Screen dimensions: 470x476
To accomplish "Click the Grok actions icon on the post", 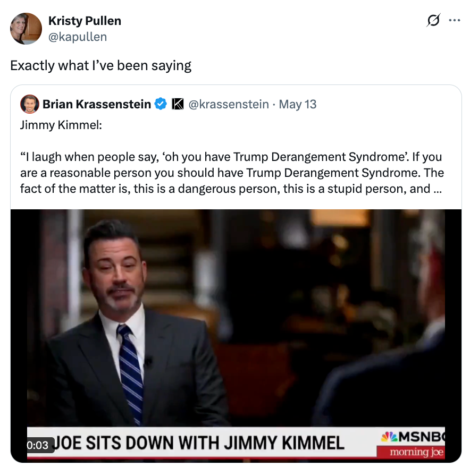I will [432, 20].
